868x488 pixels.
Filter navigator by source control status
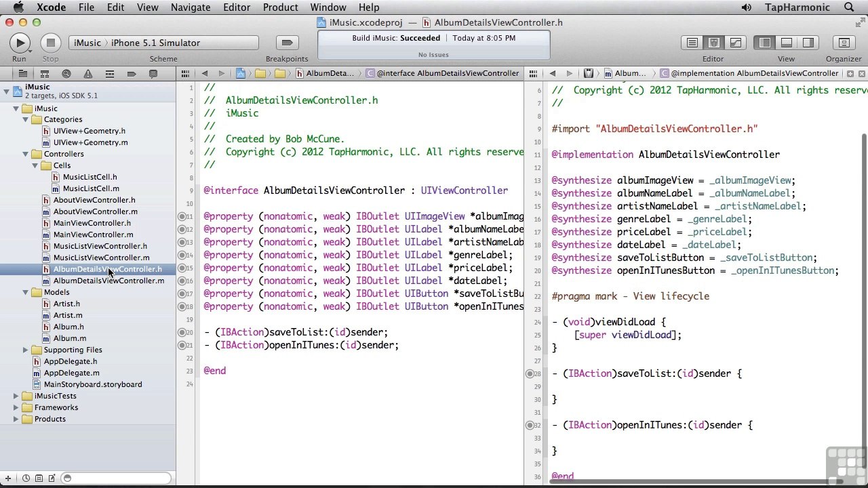point(39,479)
